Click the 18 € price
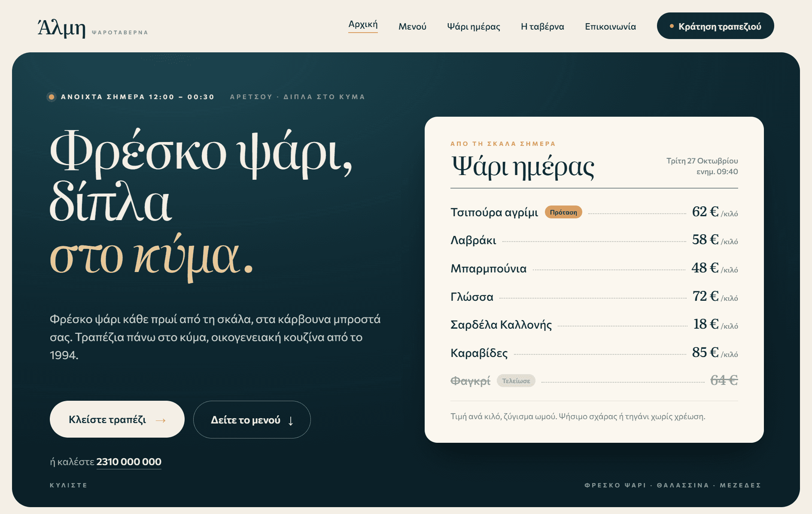The image size is (812, 514). pos(706,324)
